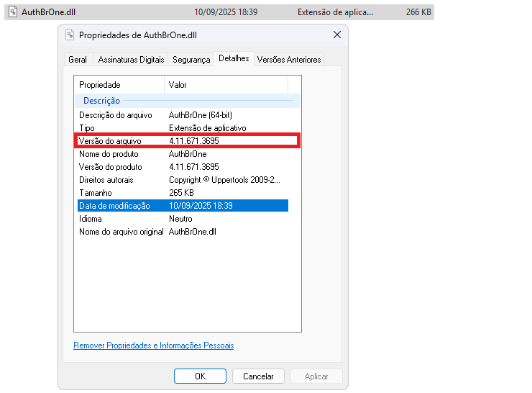Image resolution: width=532 pixels, height=393 pixels.
Task: Collapse the Descrição group header
Action: tap(101, 101)
